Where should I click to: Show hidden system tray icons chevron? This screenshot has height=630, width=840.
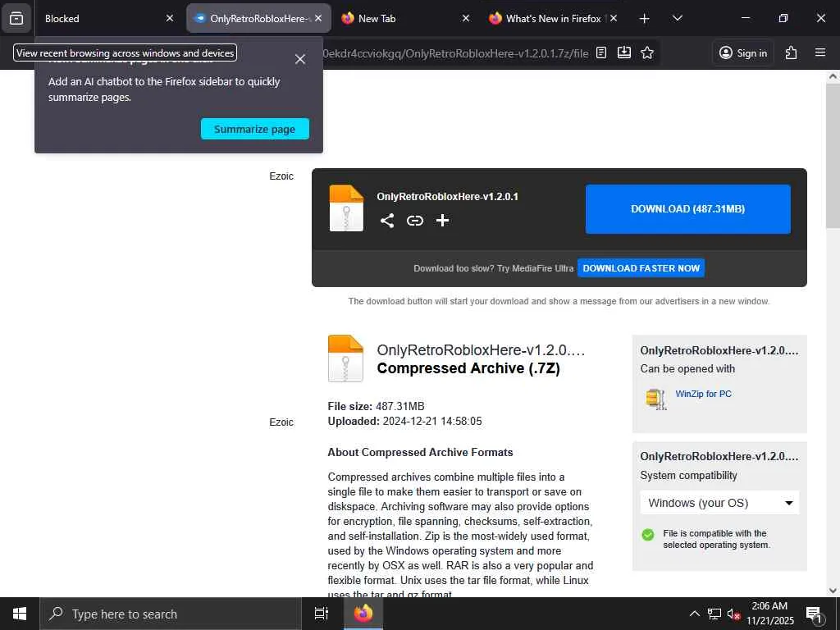click(x=694, y=614)
